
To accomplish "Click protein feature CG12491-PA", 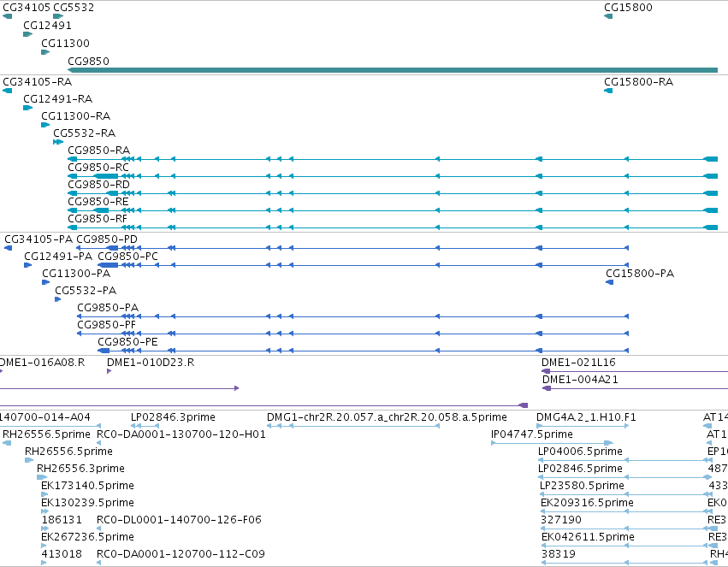I will tap(58, 257).
